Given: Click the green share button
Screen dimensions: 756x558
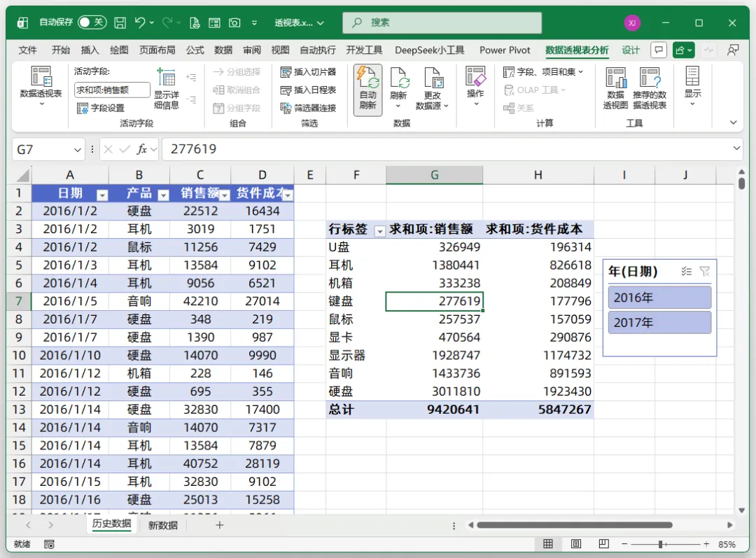Looking at the screenshot, I should 683,50.
